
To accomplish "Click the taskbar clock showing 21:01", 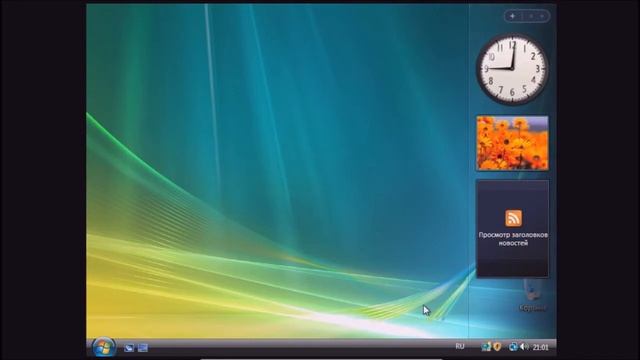I will pos(540,347).
